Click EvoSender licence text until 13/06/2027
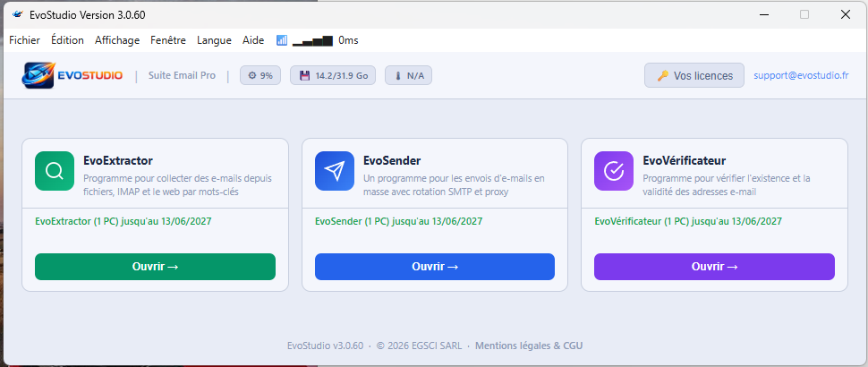The height and width of the screenshot is (367, 868). [x=398, y=221]
